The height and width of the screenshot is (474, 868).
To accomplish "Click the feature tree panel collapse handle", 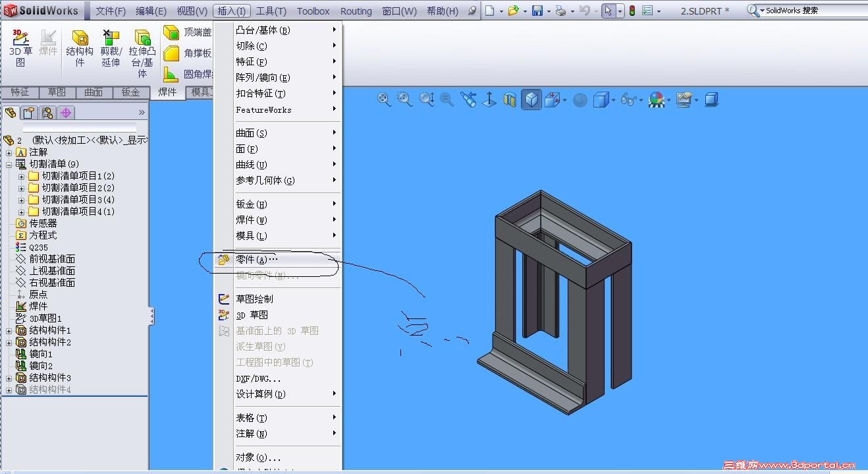I will 151,316.
